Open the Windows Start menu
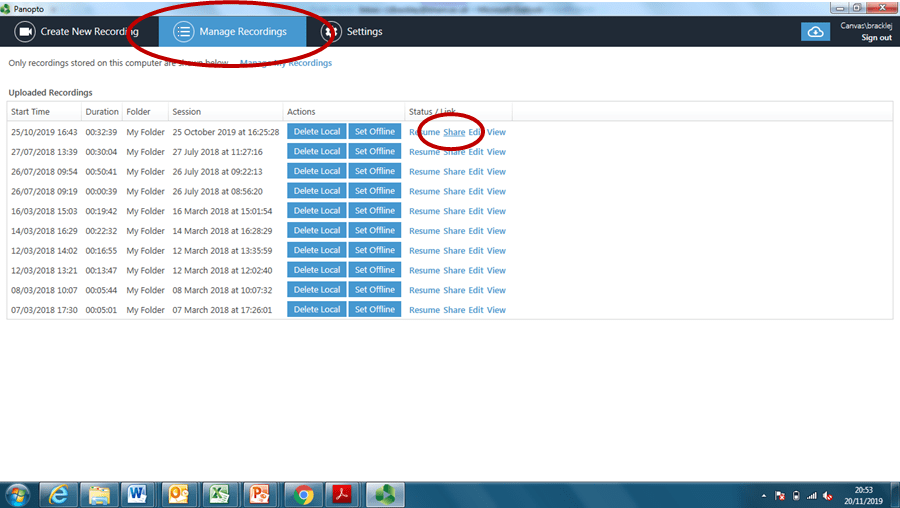900x508 pixels. [x=17, y=494]
